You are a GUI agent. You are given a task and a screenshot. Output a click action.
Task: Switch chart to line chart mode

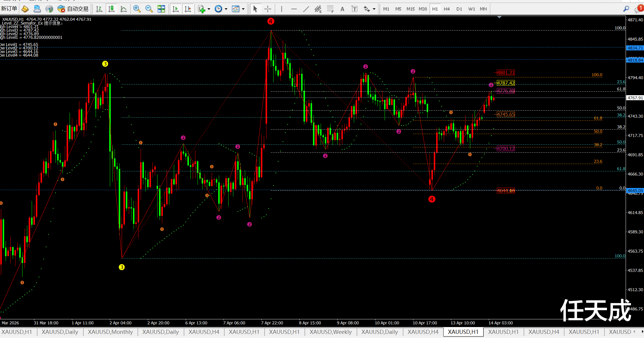123,9
